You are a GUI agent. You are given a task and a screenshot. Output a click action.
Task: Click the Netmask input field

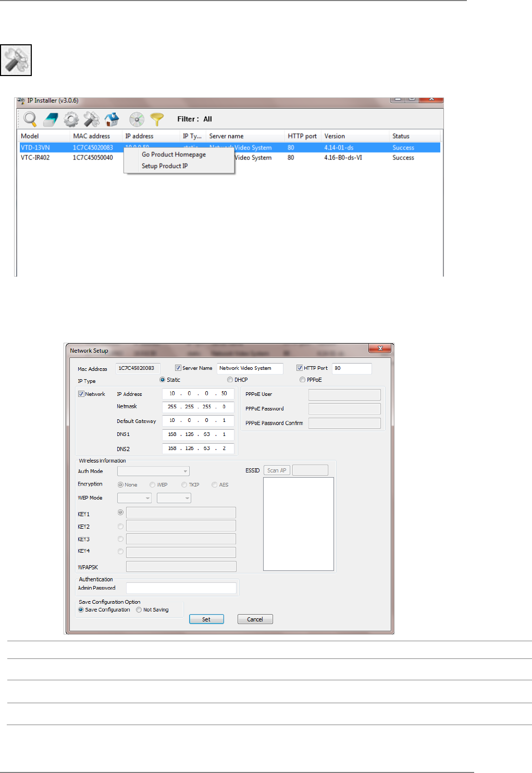point(198,407)
